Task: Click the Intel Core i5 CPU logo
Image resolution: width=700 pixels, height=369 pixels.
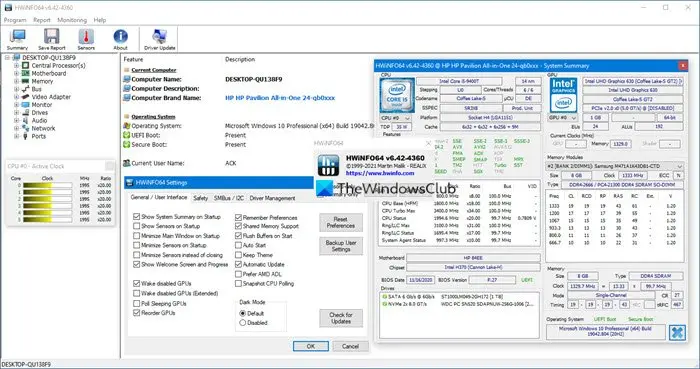Action: 396,95
